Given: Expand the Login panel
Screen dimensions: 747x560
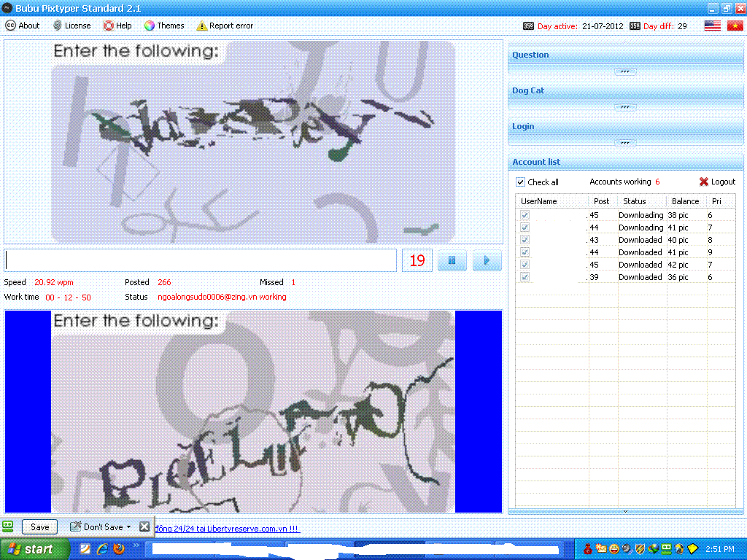Looking at the screenshot, I should [x=625, y=143].
